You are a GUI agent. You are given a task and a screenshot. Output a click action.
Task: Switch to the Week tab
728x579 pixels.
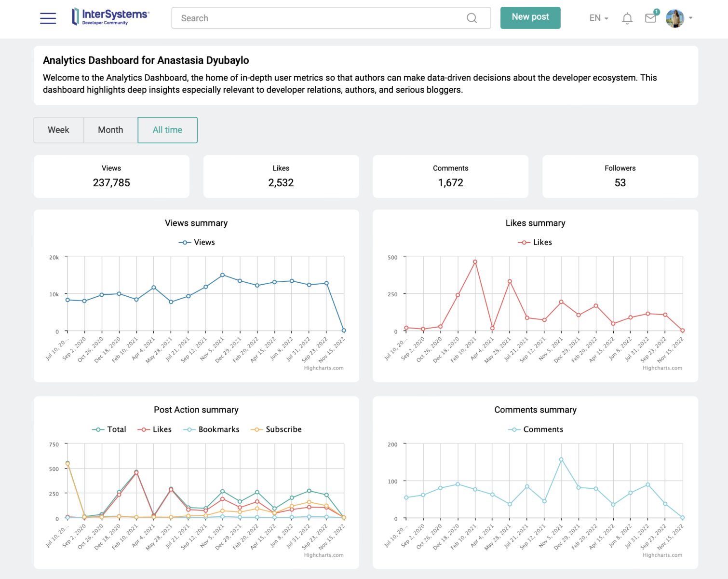click(58, 130)
